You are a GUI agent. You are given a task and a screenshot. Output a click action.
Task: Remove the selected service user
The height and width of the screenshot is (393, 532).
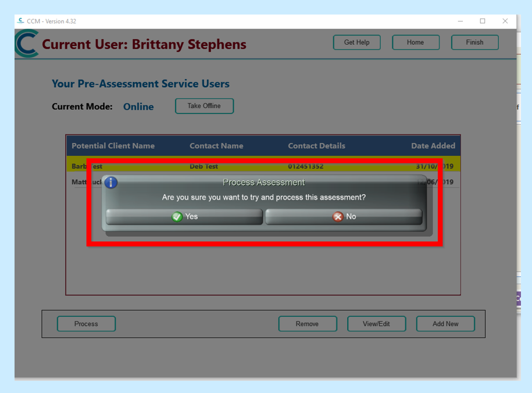point(307,324)
